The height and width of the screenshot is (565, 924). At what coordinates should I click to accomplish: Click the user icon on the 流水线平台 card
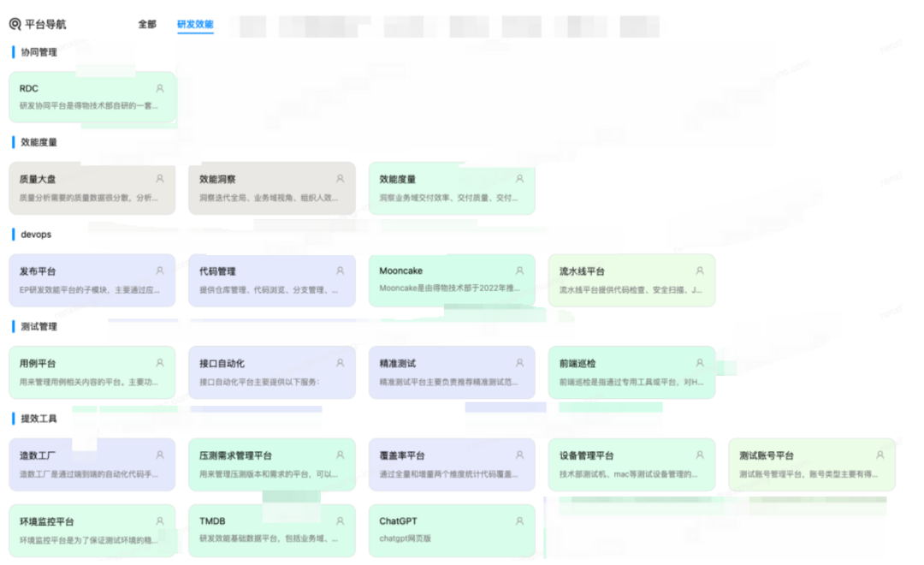(700, 271)
